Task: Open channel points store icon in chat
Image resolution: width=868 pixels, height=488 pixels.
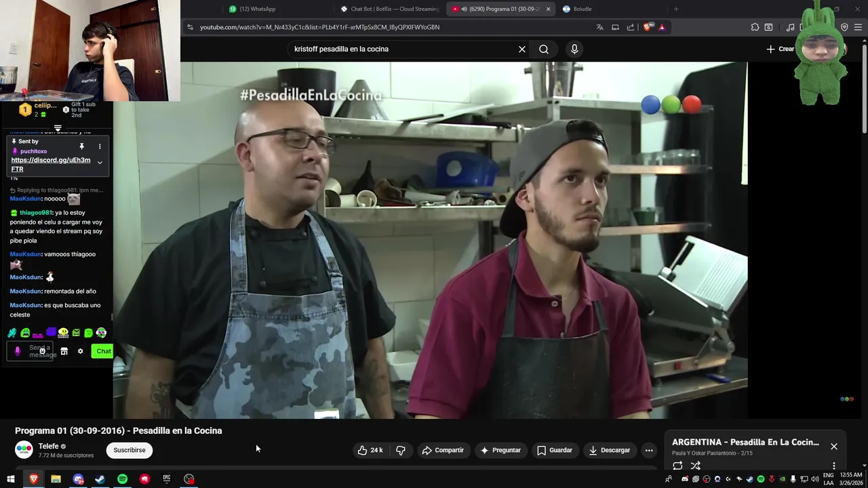Action: [x=64, y=351]
